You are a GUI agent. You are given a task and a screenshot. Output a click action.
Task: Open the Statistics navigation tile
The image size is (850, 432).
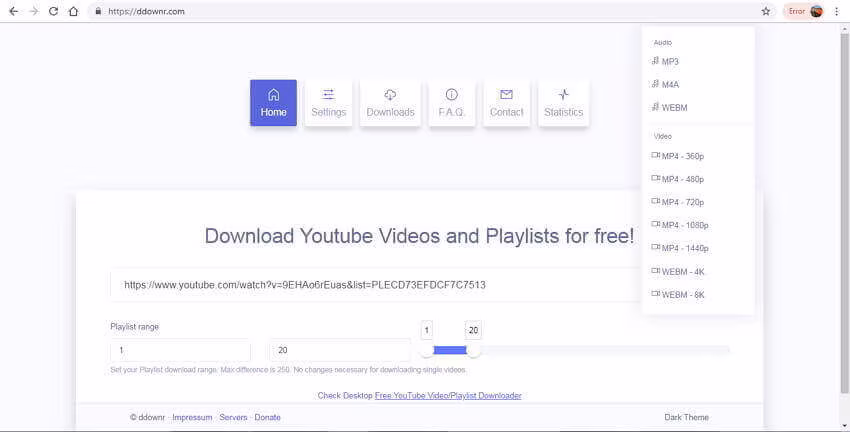(x=563, y=103)
